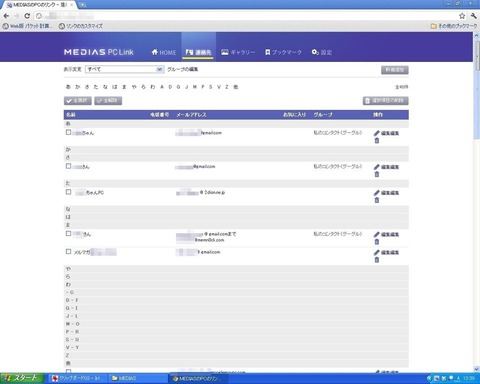Open the その他のブックマーク folder
Screen dimensions: 480x384
pyautogui.click(x=454, y=26)
